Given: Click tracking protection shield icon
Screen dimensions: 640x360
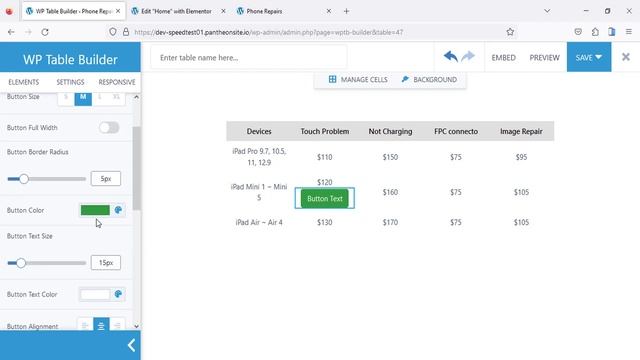Looking at the screenshot, I should pyautogui.click(x=113, y=32).
